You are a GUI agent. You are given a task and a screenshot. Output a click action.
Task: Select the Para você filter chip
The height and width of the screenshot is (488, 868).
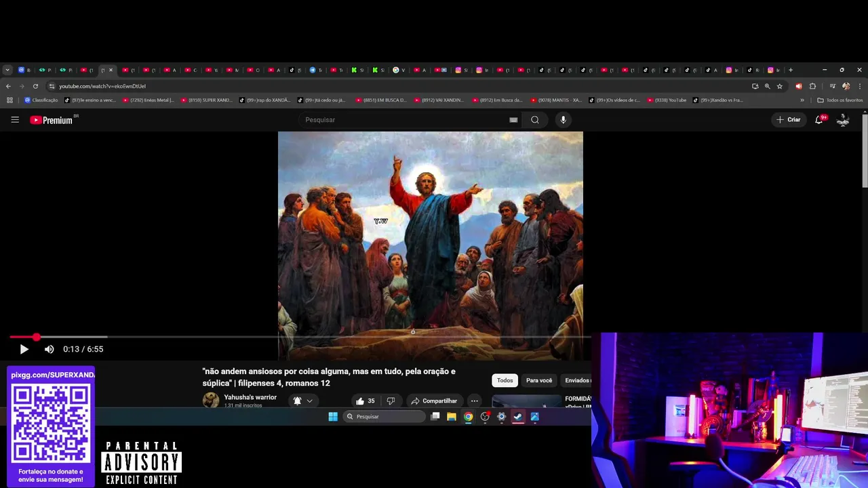[x=539, y=380]
